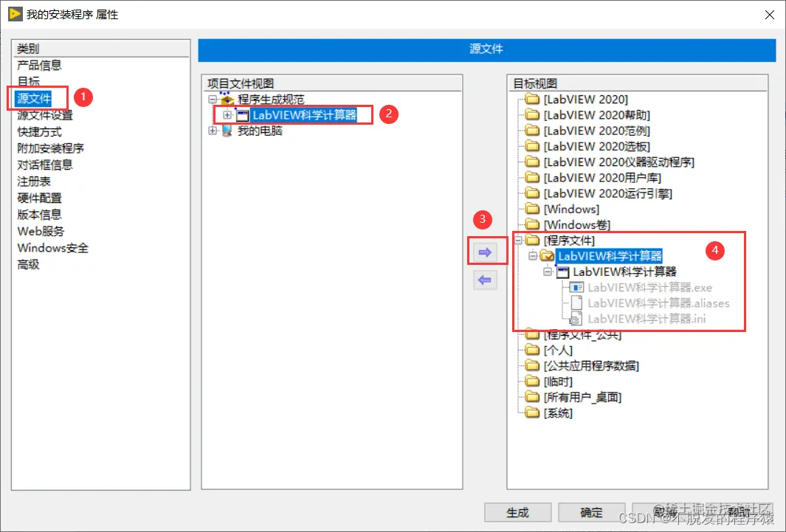Click 我的电脑 computer icon
Screen dimensions: 786x532
point(227,131)
